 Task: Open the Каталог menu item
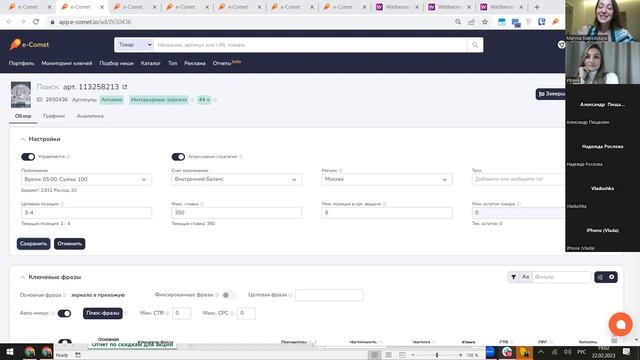(151, 63)
